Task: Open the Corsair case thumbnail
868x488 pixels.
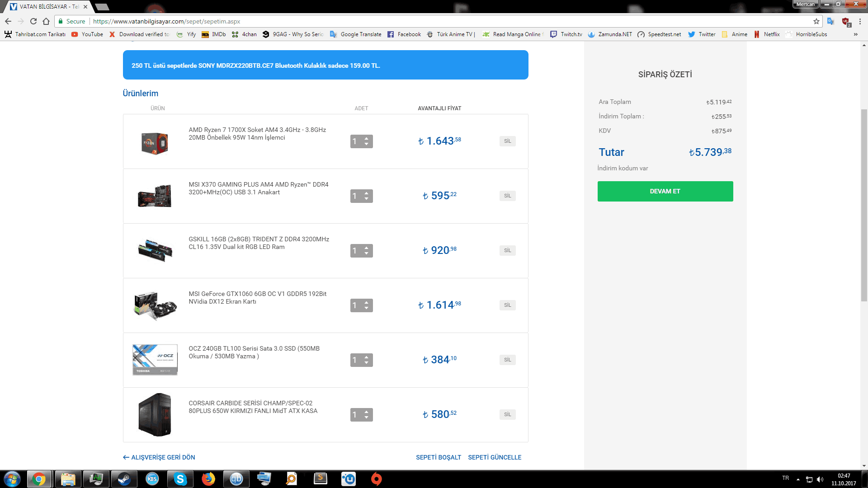Action: [155, 415]
